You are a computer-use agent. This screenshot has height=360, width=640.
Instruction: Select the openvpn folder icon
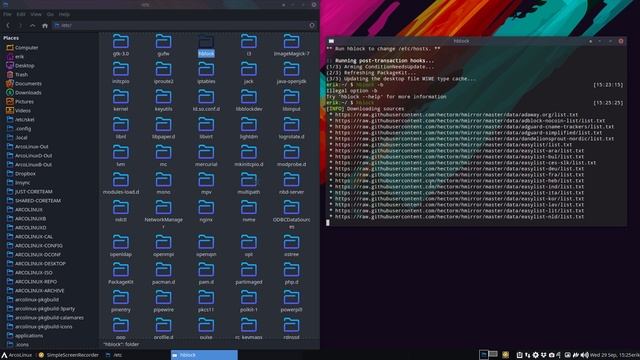tap(206, 243)
